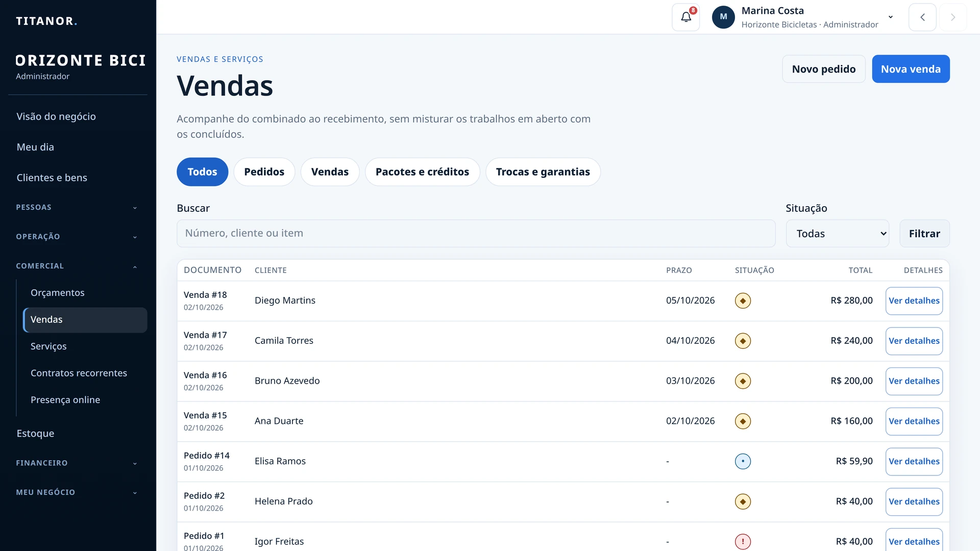The height and width of the screenshot is (551, 980).
Task: Open the Pacotes e créditos tab
Action: pyautogui.click(x=422, y=172)
